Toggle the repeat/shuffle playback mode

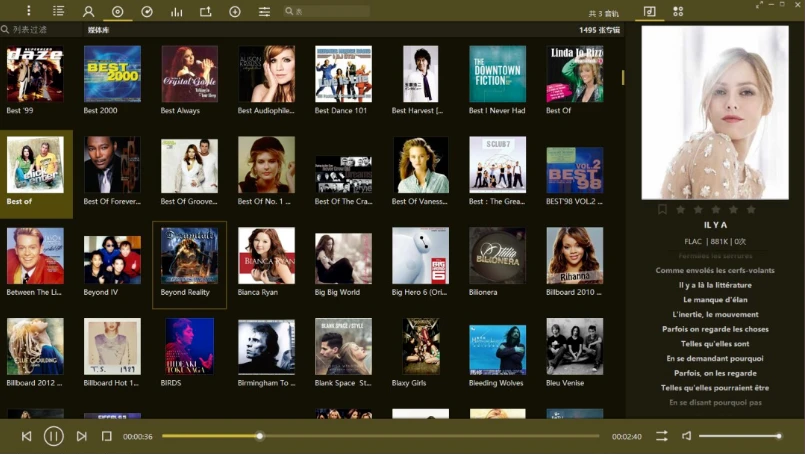[661, 436]
